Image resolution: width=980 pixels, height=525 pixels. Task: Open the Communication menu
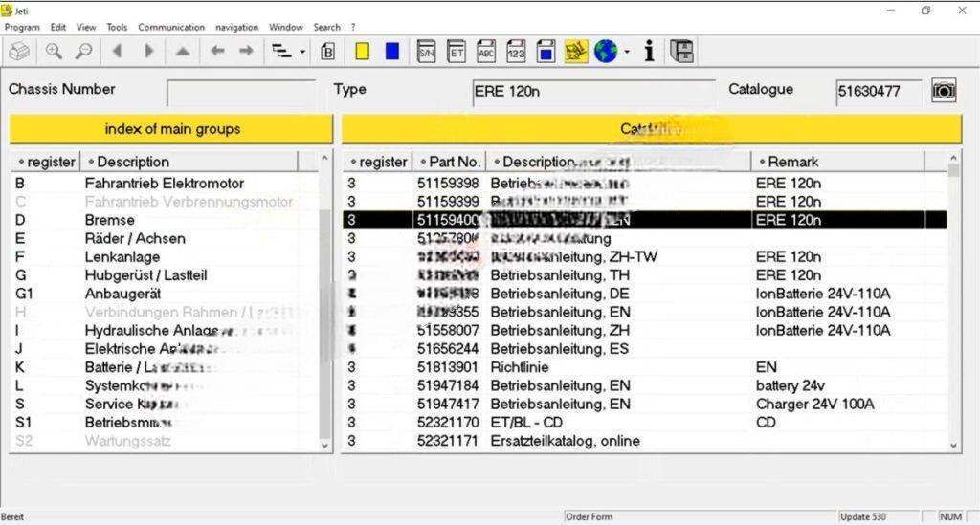(171, 27)
